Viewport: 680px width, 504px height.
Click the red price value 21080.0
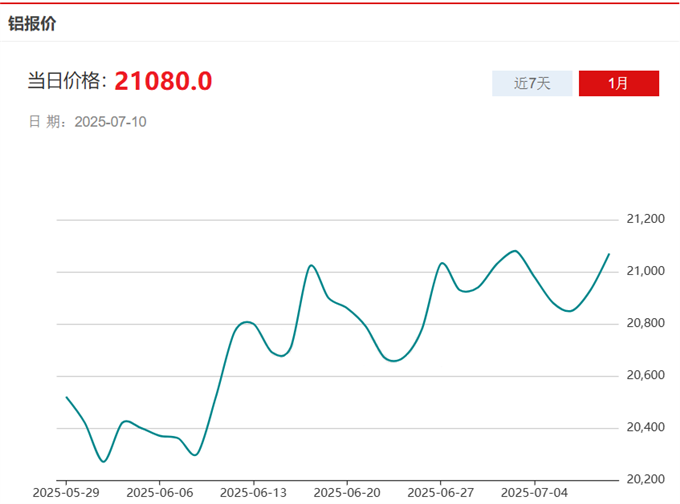pyautogui.click(x=163, y=81)
